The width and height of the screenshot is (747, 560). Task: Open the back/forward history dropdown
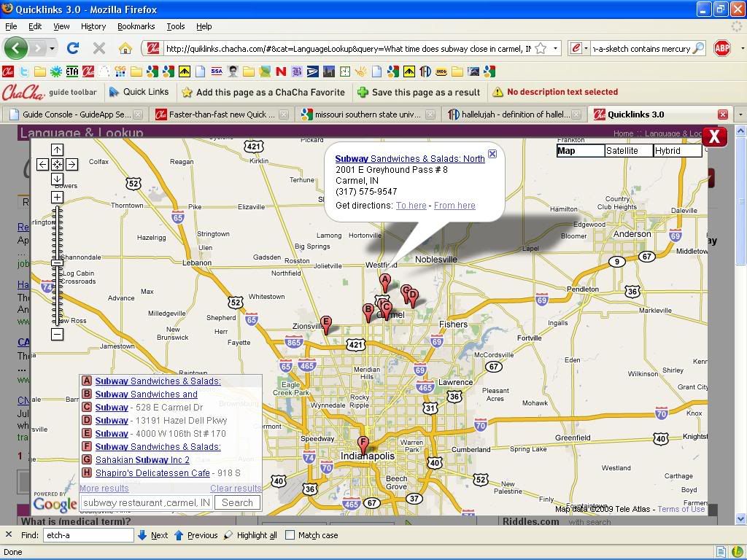pyautogui.click(x=52, y=49)
